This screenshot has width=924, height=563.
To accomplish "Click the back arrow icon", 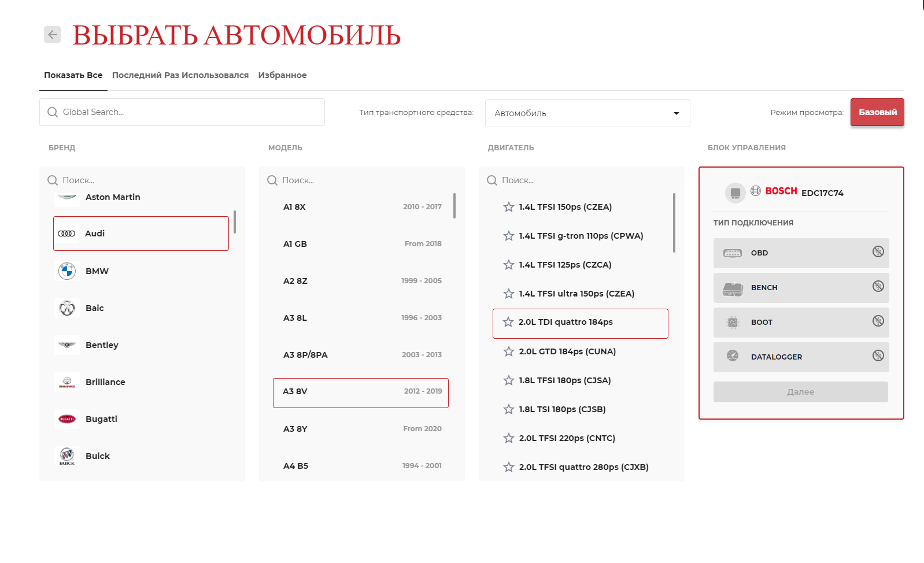I will tap(52, 35).
